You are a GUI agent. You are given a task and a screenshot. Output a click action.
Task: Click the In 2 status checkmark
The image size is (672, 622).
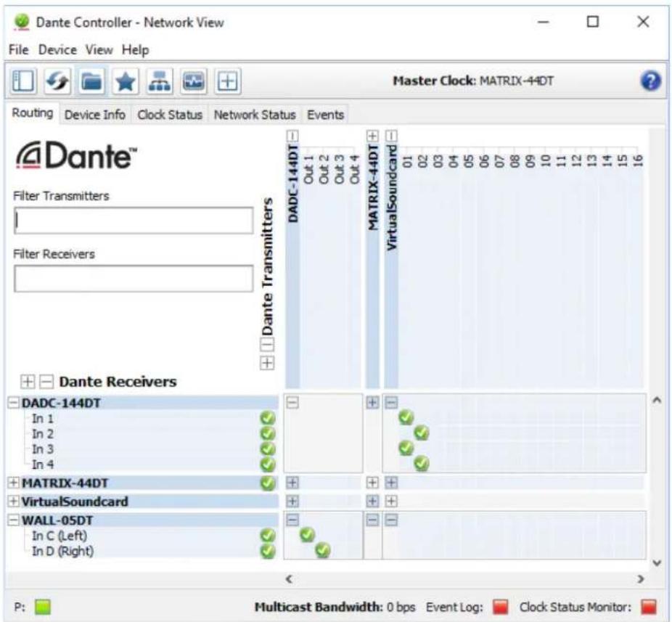point(268,433)
